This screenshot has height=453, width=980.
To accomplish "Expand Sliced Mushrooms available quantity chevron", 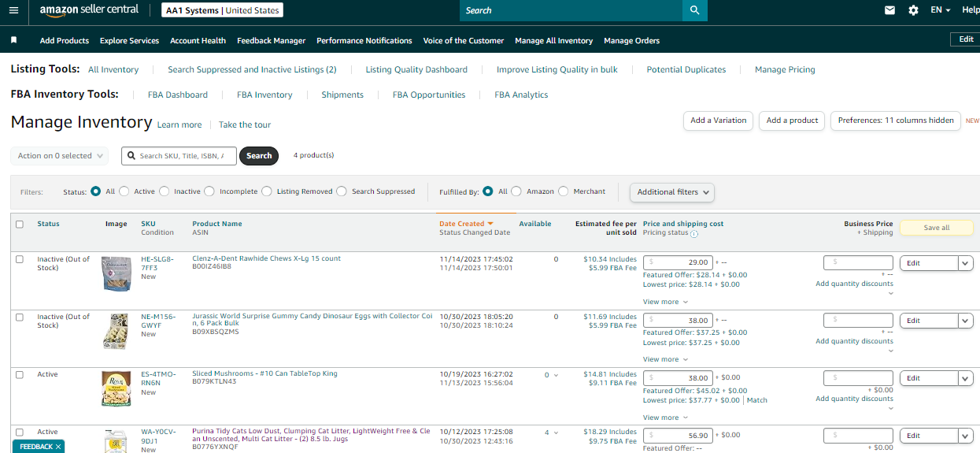I will click(556, 375).
